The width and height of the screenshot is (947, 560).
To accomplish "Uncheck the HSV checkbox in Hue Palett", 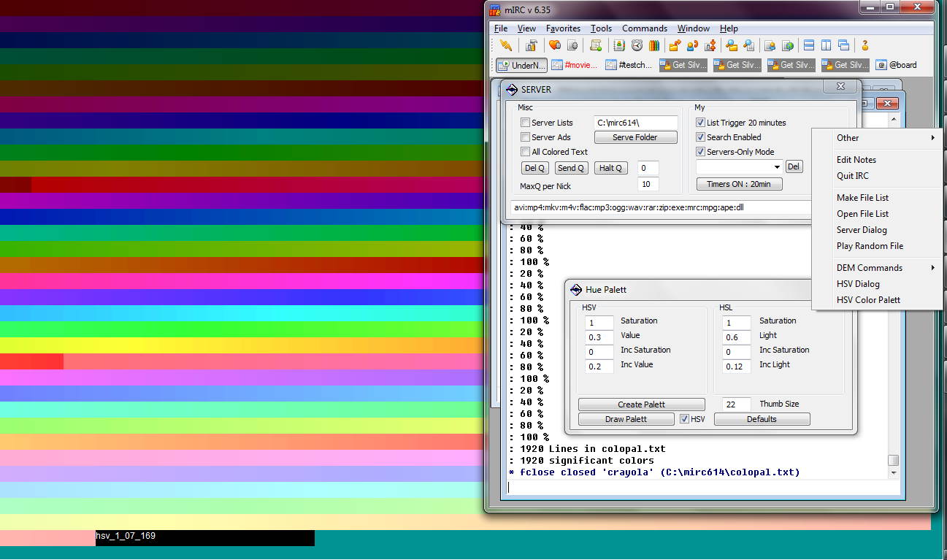I will (x=684, y=419).
